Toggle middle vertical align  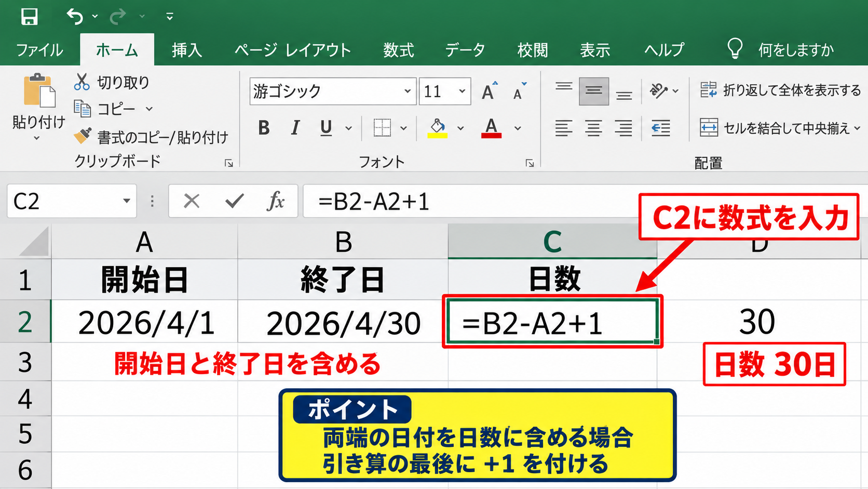[594, 91]
